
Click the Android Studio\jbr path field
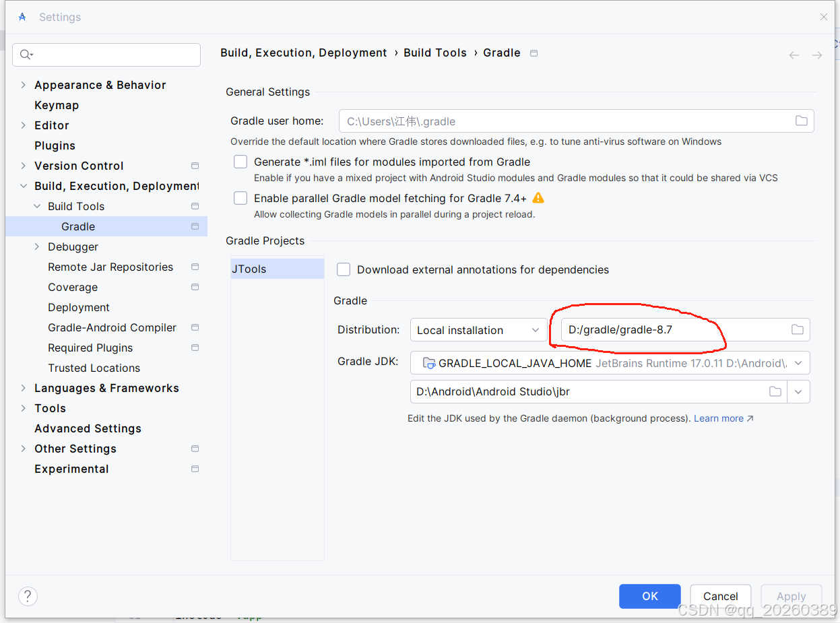[598, 391]
